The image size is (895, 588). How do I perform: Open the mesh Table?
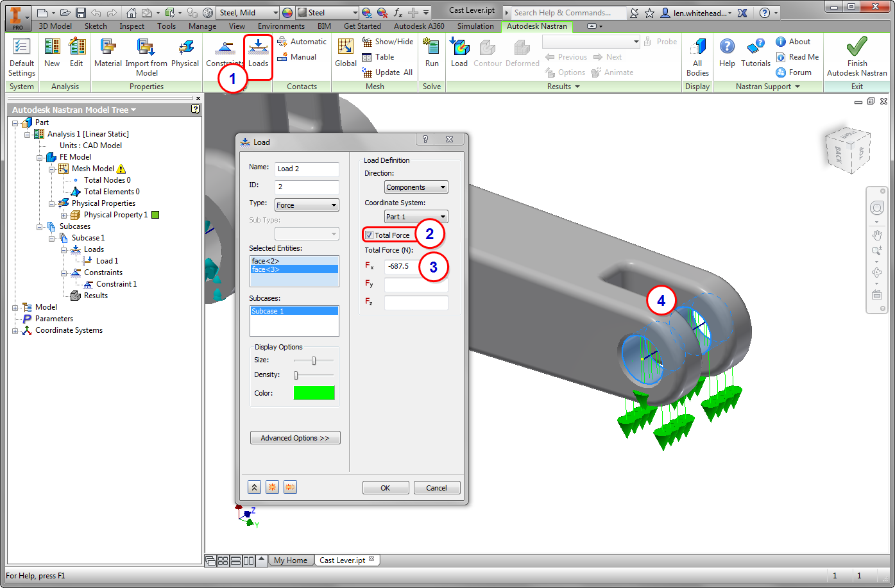point(378,57)
